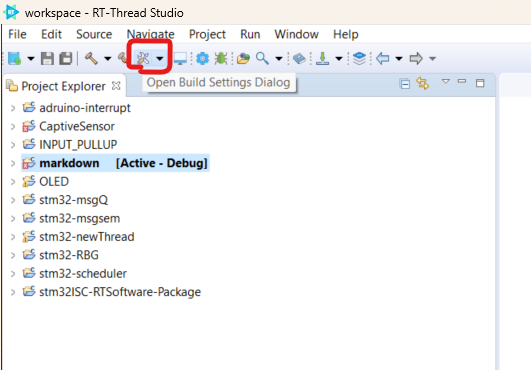Click the magnifier Search icon
Viewport: 531px width, 370px height.
pos(262,58)
